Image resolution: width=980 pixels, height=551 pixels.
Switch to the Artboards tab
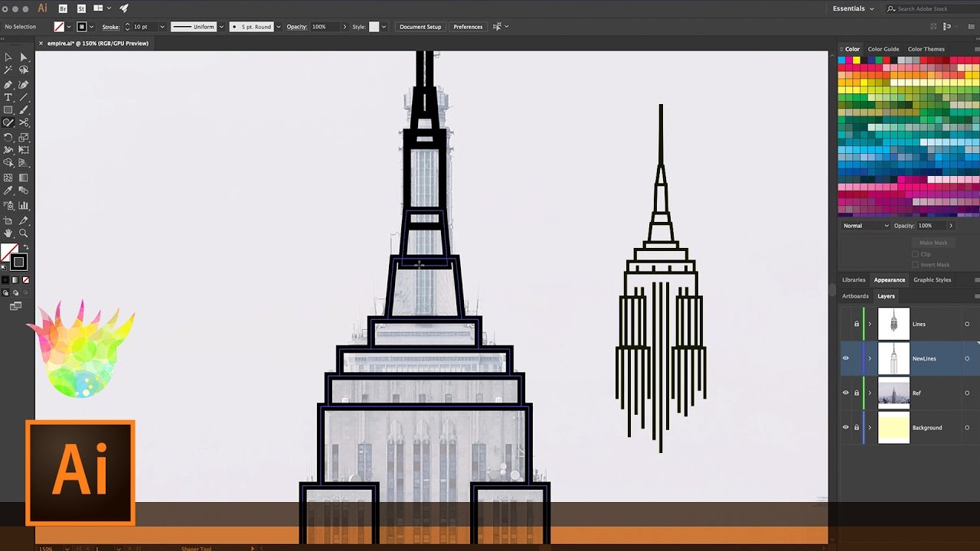(x=855, y=296)
